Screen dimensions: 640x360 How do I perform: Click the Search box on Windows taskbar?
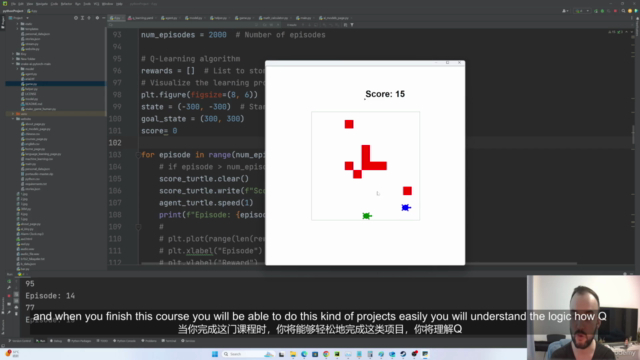click(241, 354)
